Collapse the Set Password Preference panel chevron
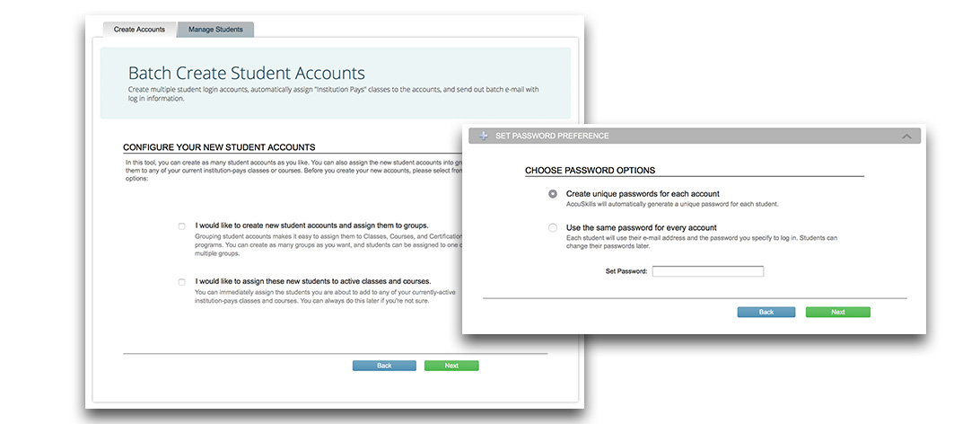 tap(906, 137)
